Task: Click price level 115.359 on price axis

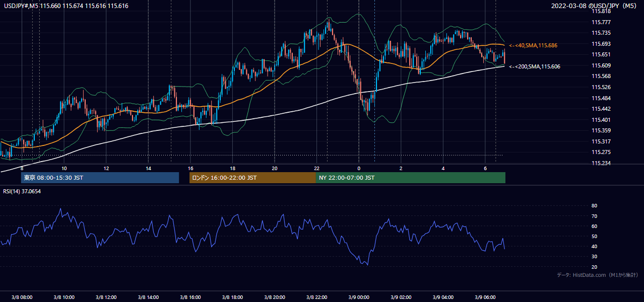Action: click(600, 130)
